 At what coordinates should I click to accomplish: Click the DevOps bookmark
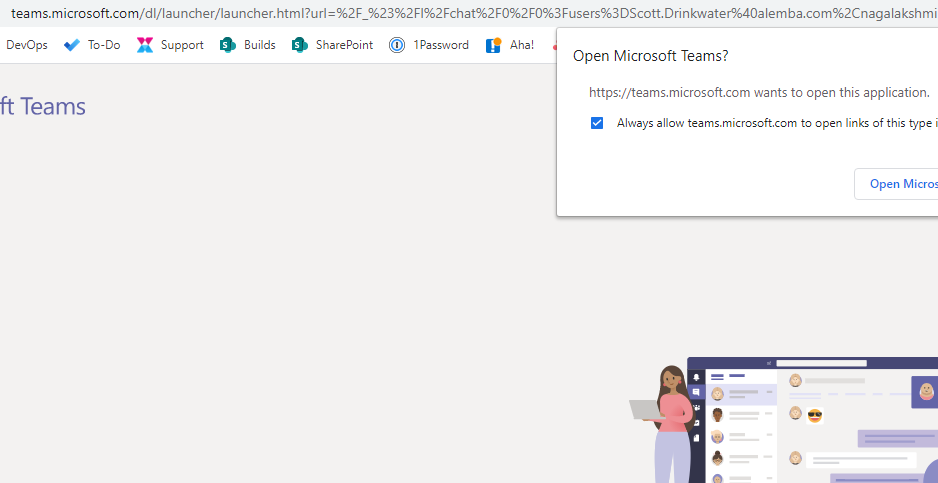[26, 45]
